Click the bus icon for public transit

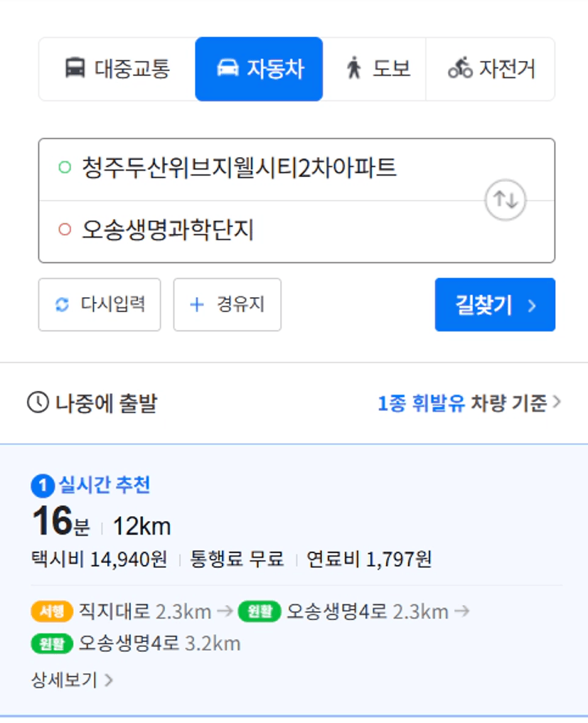75,68
